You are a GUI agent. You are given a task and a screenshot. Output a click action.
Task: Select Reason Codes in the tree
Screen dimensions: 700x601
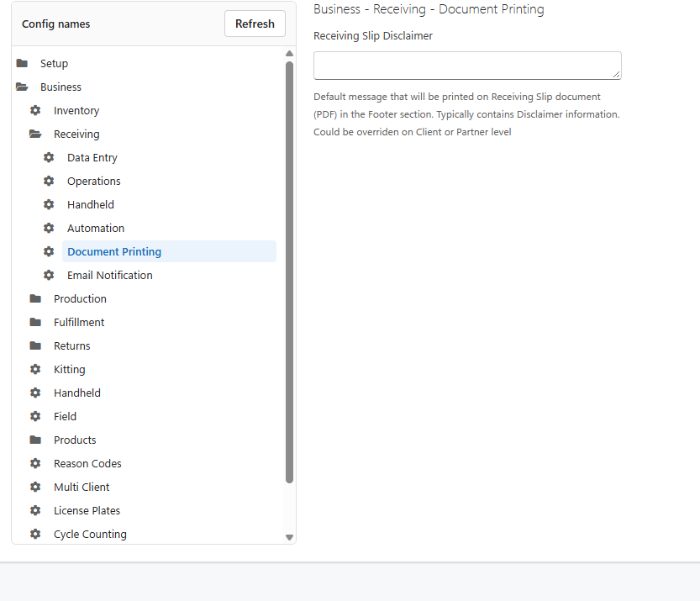[87, 463]
